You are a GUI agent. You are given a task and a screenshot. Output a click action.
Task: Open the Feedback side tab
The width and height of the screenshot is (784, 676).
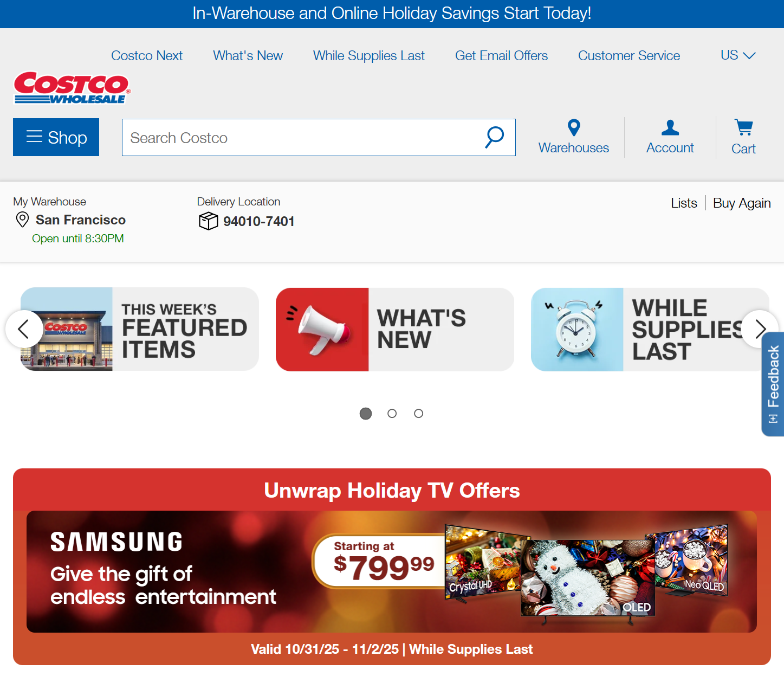click(773, 384)
